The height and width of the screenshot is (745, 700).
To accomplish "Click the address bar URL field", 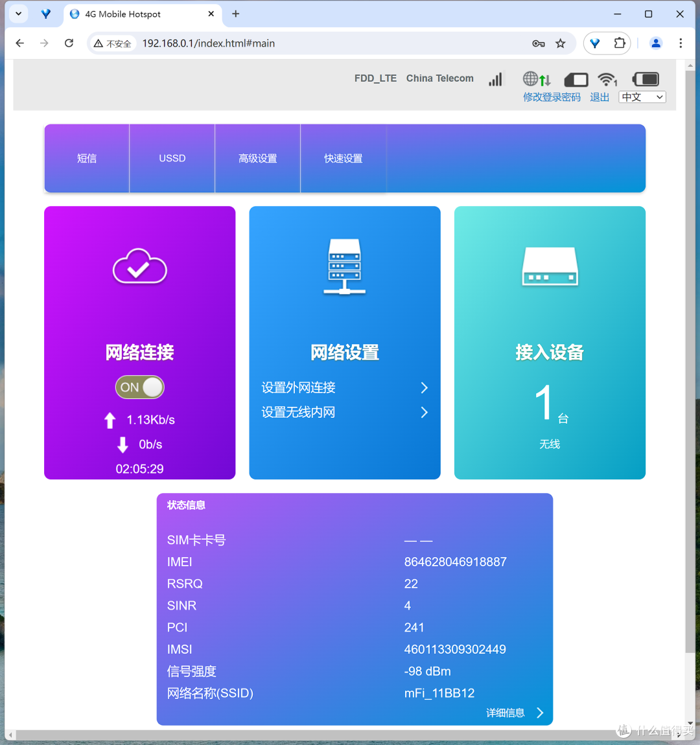I will pos(332,43).
